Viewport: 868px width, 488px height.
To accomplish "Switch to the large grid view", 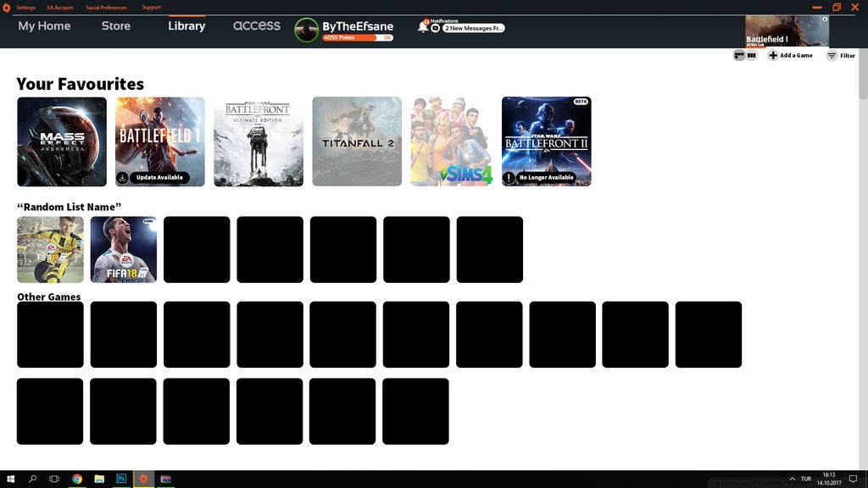I will [738, 55].
